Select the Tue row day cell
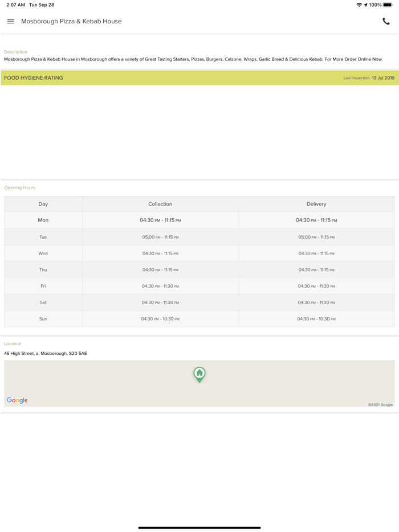399x532 pixels. (43, 237)
